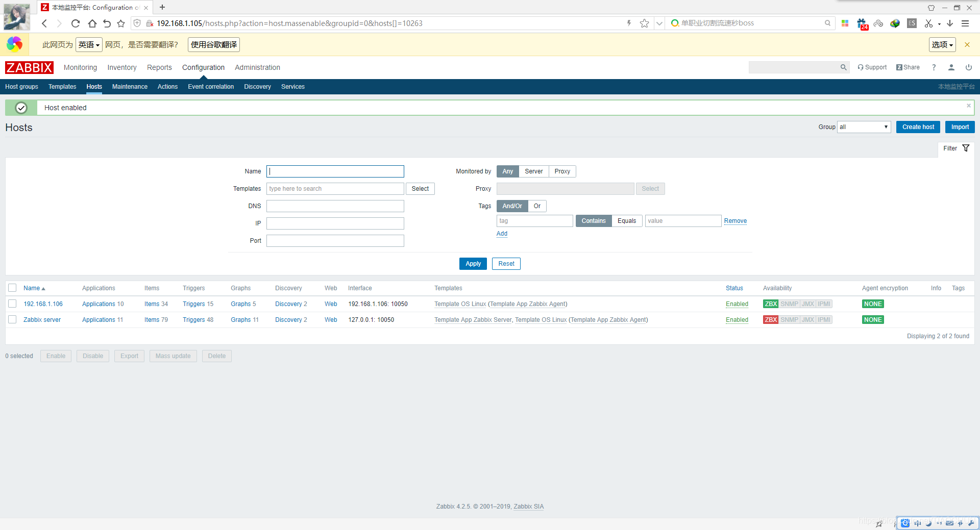Open Zabbix help question mark icon
The height and width of the screenshot is (530, 980).
pos(934,67)
